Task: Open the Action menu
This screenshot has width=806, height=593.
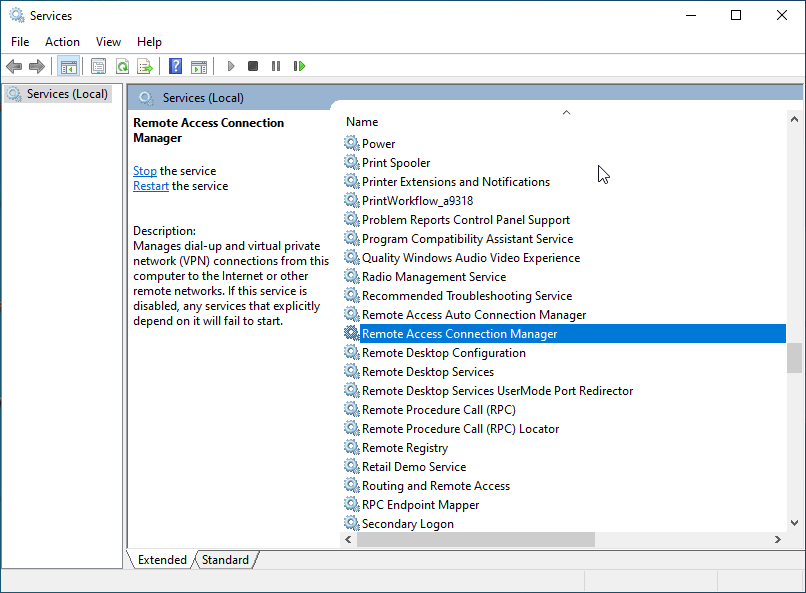Action: (62, 42)
